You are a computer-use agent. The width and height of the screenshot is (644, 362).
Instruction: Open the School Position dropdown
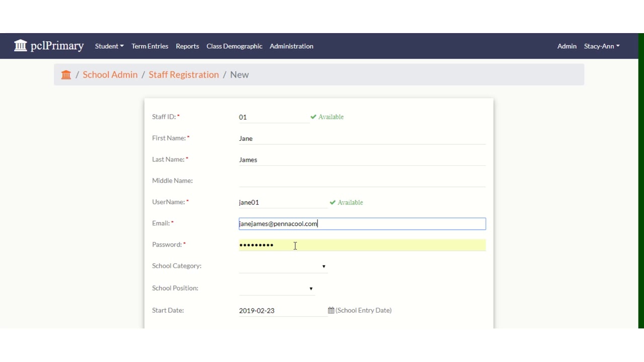[x=277, y=289]
